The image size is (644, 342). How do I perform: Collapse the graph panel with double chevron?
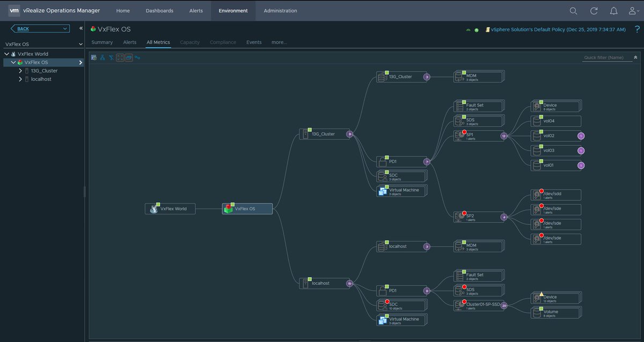coord(635,57)
